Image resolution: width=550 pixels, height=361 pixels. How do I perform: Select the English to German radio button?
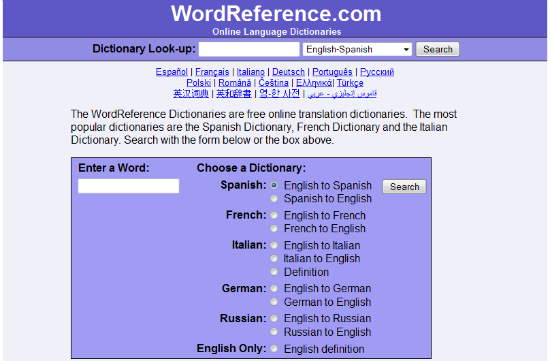tap(274, 288)
